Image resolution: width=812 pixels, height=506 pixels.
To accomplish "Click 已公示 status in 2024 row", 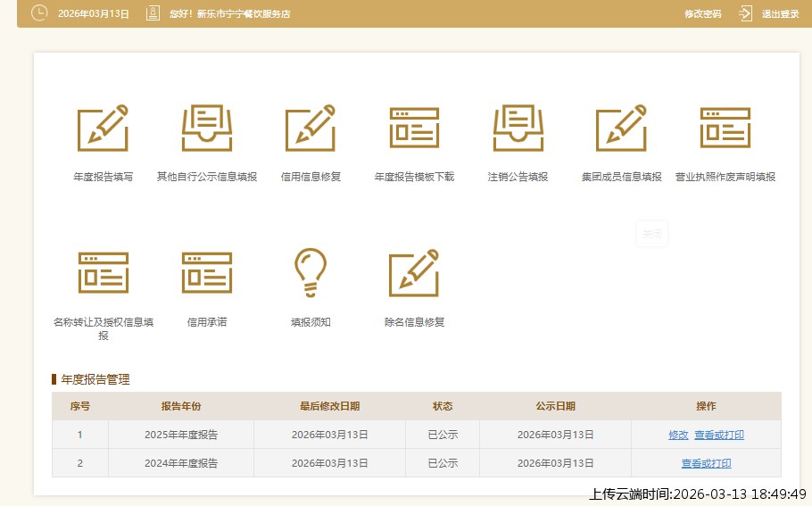I will point(443,463).
